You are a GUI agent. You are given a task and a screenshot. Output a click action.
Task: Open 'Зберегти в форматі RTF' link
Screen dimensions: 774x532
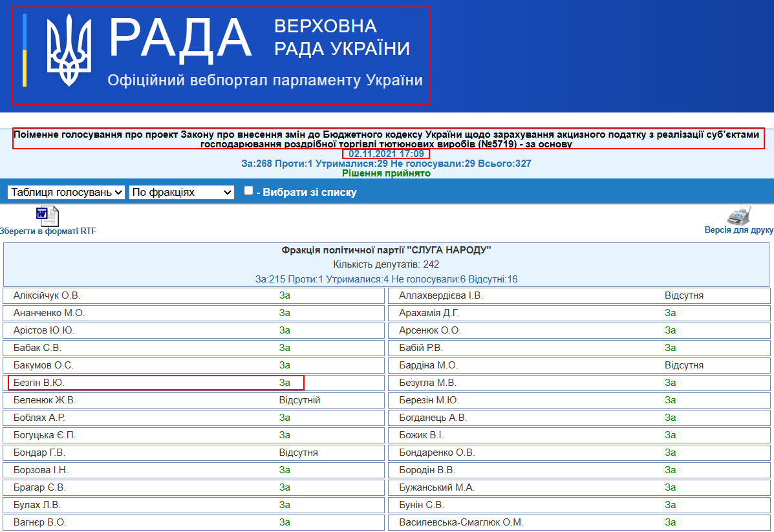(x=48, y=231)
